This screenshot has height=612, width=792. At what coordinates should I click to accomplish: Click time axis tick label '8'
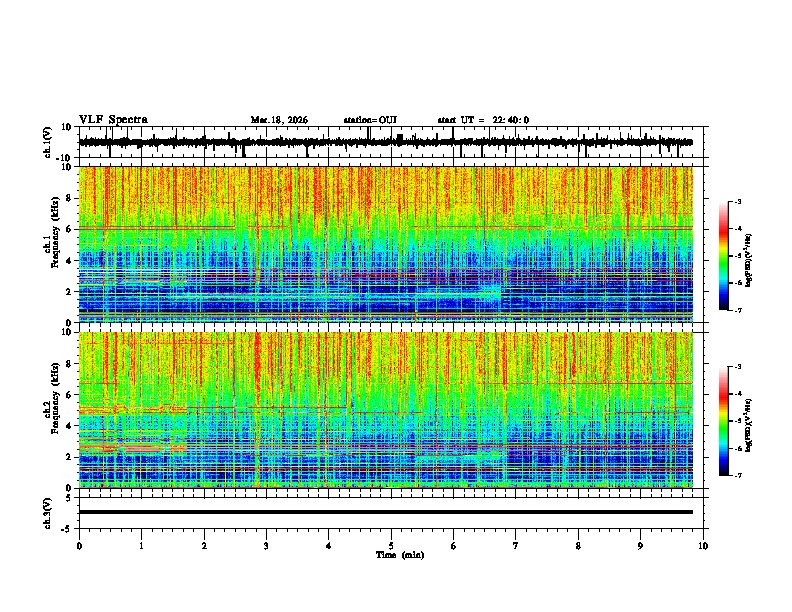coord(578,546)
